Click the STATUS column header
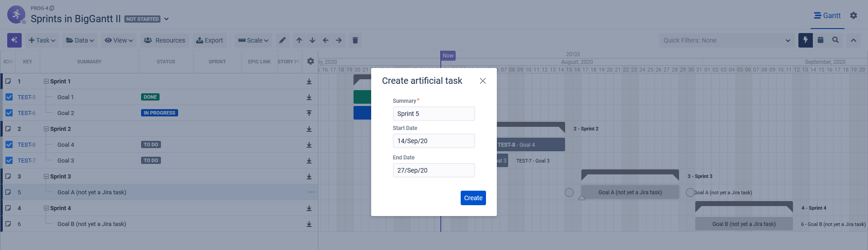 tap(166, 62)
